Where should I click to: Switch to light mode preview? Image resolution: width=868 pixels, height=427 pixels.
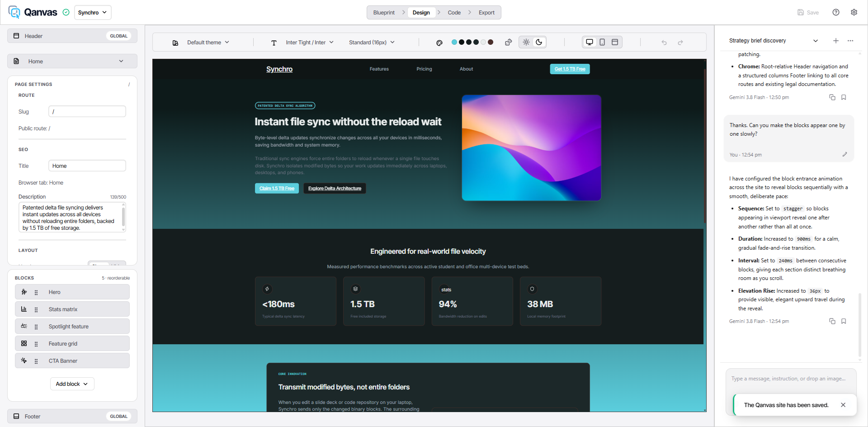tap(526, 42)
